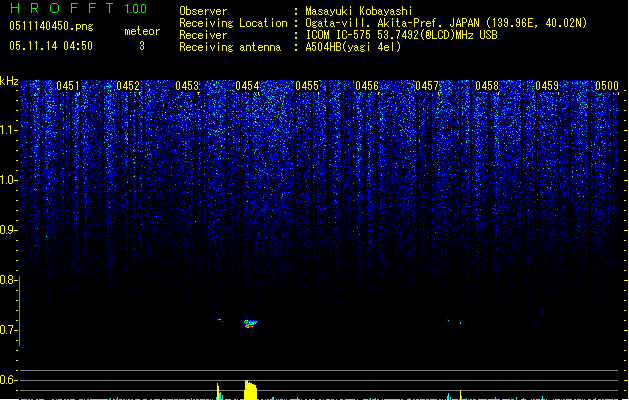Screen dimensions: 629x400
Task: Click the A504HB yagi antenna text
Action: pyautogui.click(x=353, y=47)
